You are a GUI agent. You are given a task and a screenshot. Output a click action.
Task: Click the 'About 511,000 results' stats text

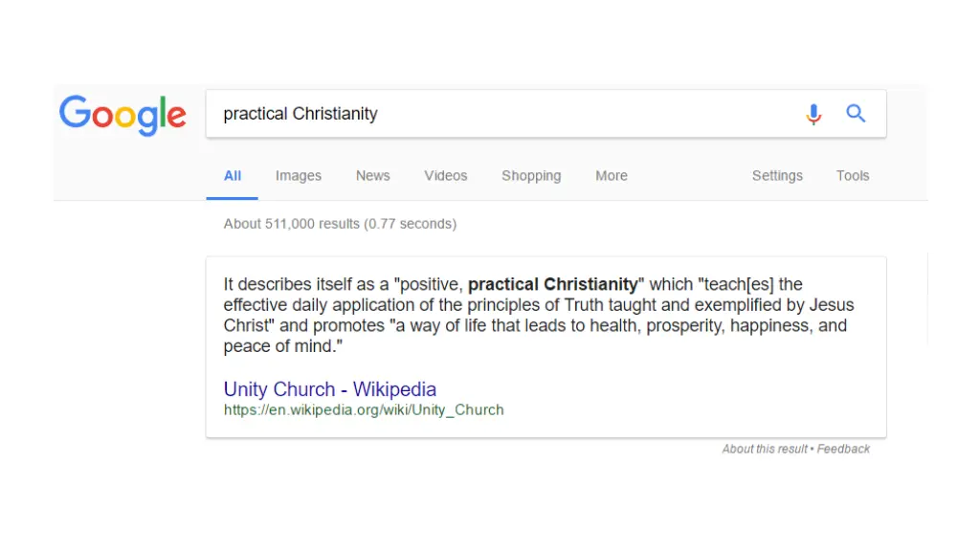pyautogui.click(x=340, y=224)
